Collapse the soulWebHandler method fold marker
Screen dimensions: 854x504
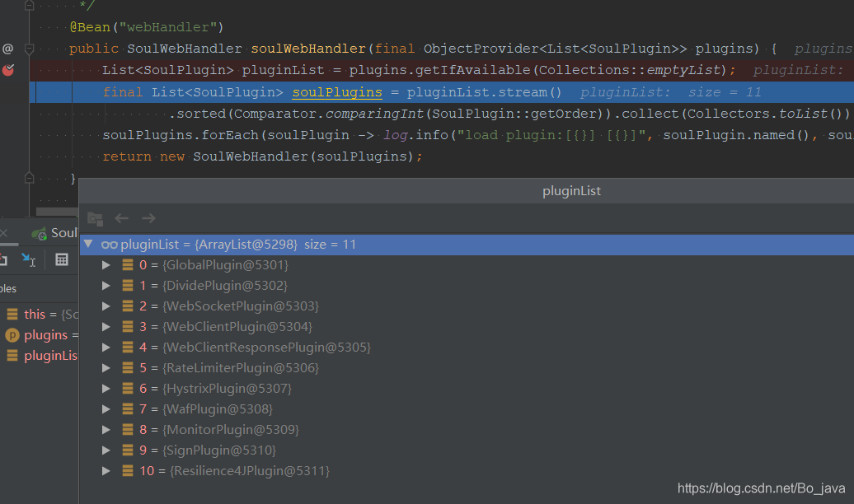tap(30, 49)
